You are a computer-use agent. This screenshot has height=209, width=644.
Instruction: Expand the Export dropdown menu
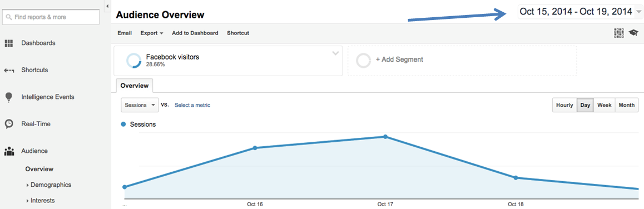tap(152, 33)
